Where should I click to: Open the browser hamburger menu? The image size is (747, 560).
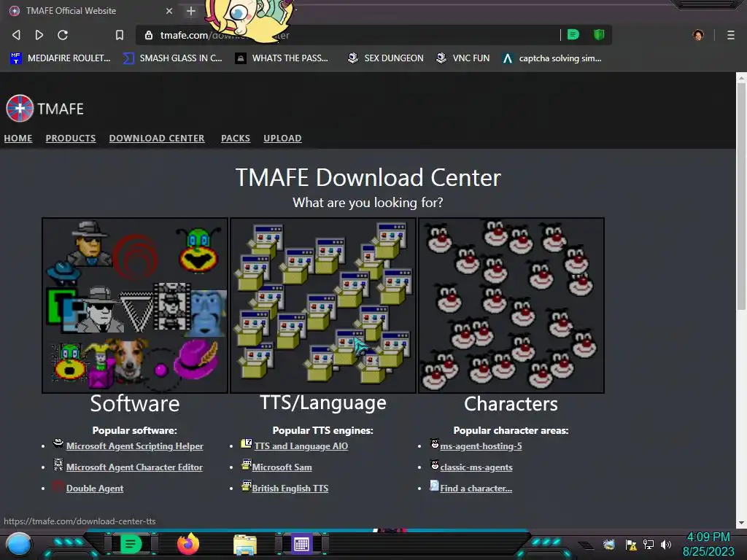coord(730,35)
